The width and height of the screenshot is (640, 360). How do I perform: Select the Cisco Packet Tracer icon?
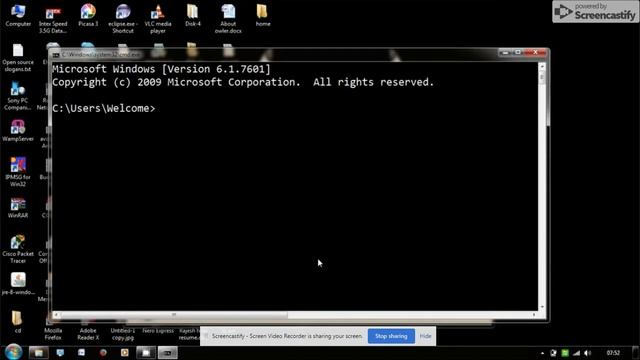(x=18, y=249)
